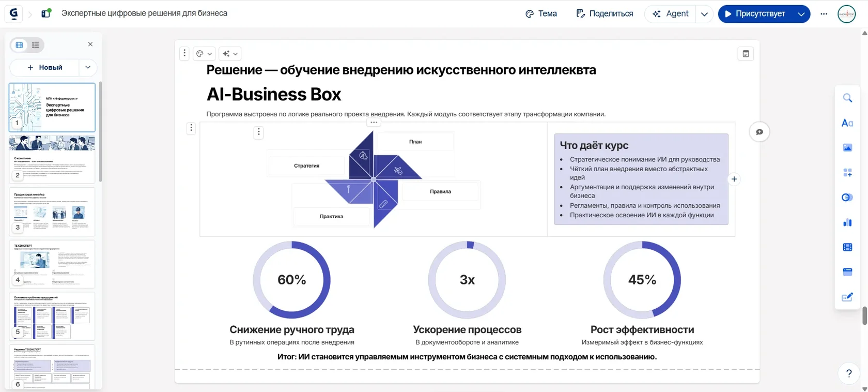868x392 pixels.
Task: Open the three-dot more options menu
Action: [x=824, y=14]
